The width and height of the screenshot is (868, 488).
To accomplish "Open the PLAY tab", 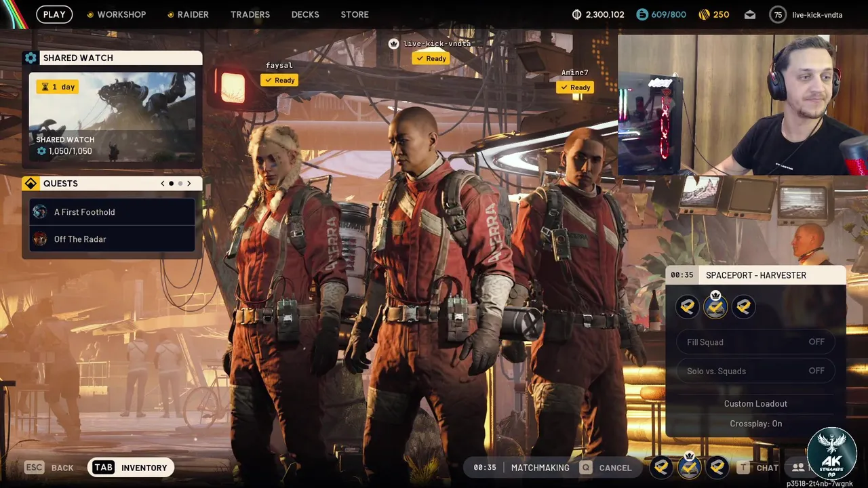I will coord(54,14).
